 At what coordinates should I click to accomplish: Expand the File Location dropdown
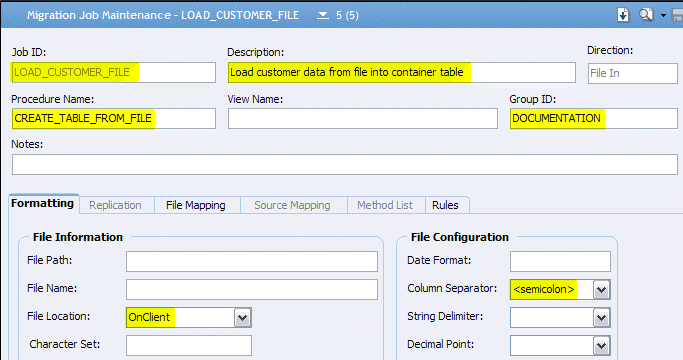tap(243, 318)
